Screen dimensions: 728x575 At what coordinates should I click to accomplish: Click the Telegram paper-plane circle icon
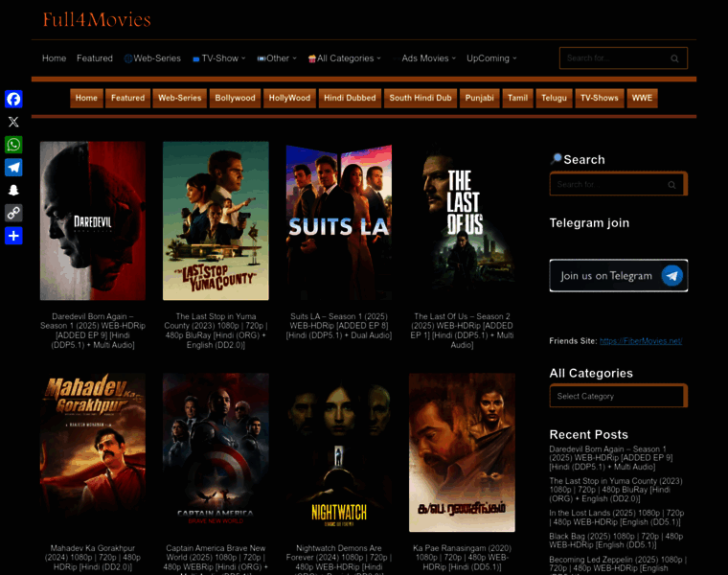[671, 276]
